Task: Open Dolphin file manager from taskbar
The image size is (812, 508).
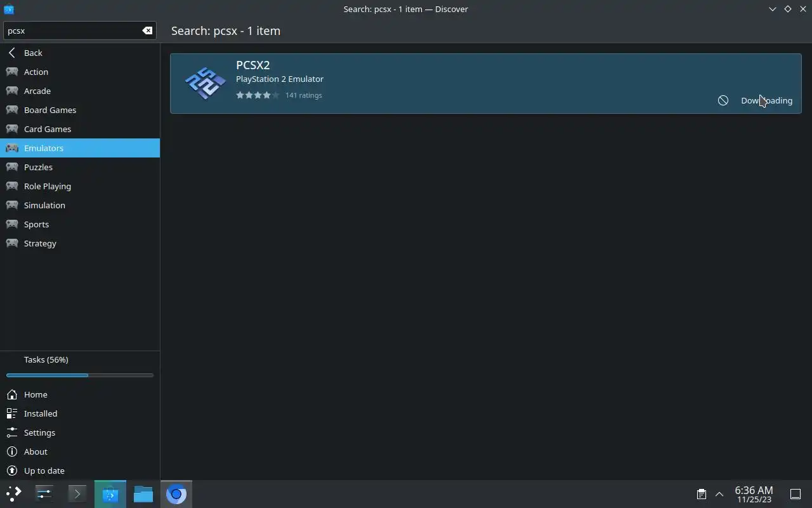Action: (x=143, y=493)
